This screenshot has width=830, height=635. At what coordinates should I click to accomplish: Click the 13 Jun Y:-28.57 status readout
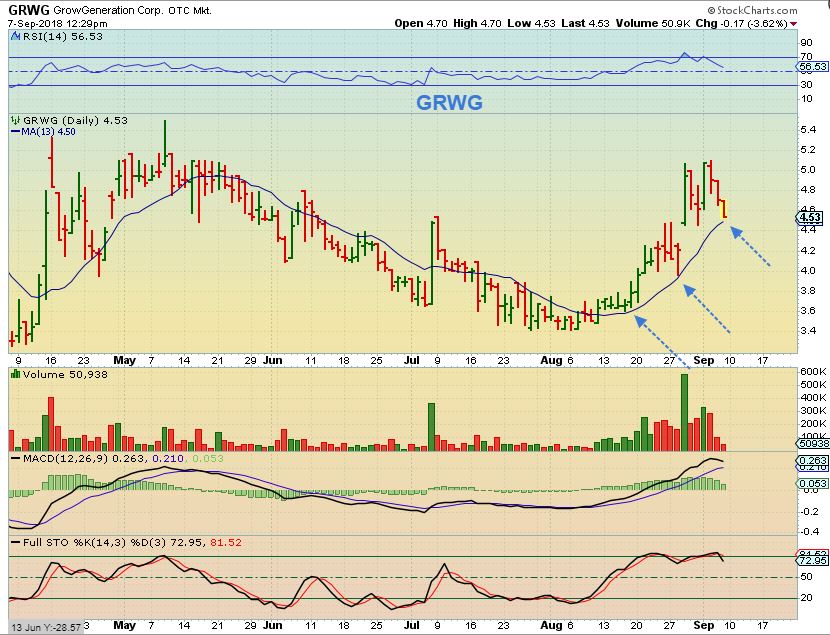pyautogui.click(x=46, y=628)
